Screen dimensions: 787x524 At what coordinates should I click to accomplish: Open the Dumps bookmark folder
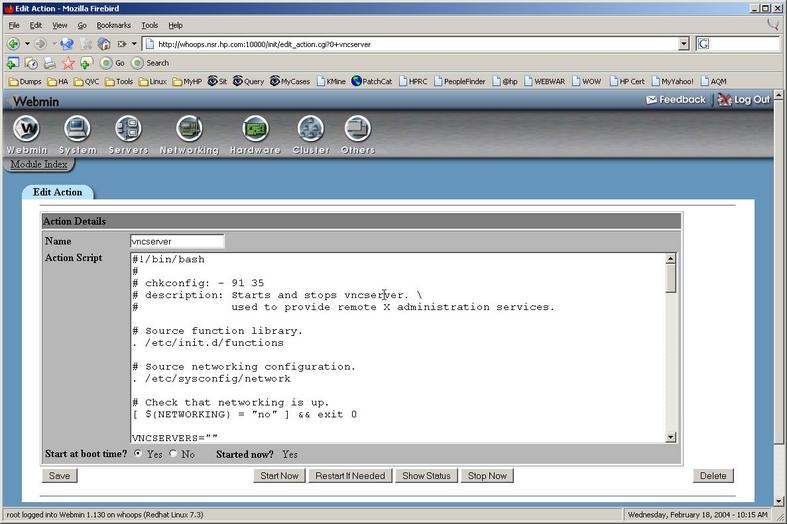pyautogui.click(x=28, y=81)
